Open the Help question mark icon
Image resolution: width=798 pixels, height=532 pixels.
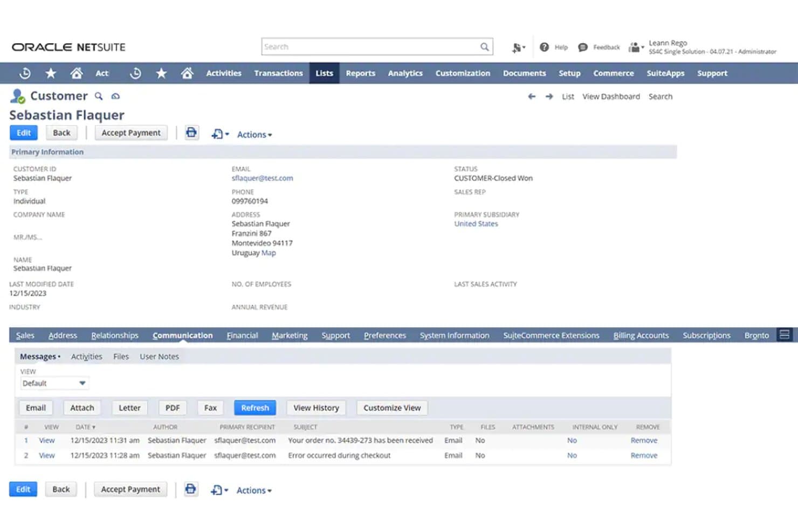pyautogui.click(x=544, y=47)
